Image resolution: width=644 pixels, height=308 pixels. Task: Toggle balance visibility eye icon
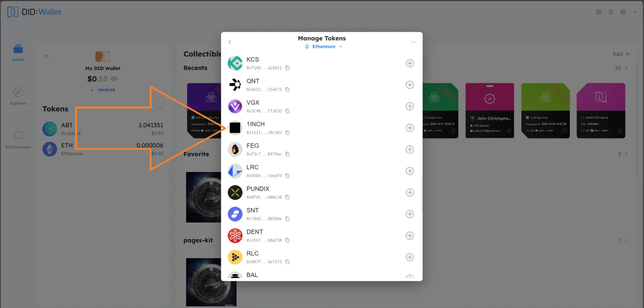(x=114, y=79)
